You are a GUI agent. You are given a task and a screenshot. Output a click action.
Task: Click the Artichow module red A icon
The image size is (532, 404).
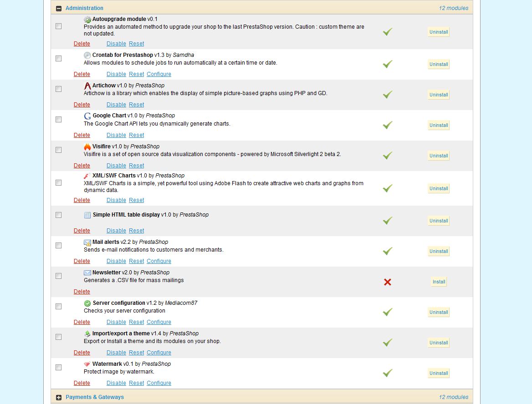[x=87, y=86]
